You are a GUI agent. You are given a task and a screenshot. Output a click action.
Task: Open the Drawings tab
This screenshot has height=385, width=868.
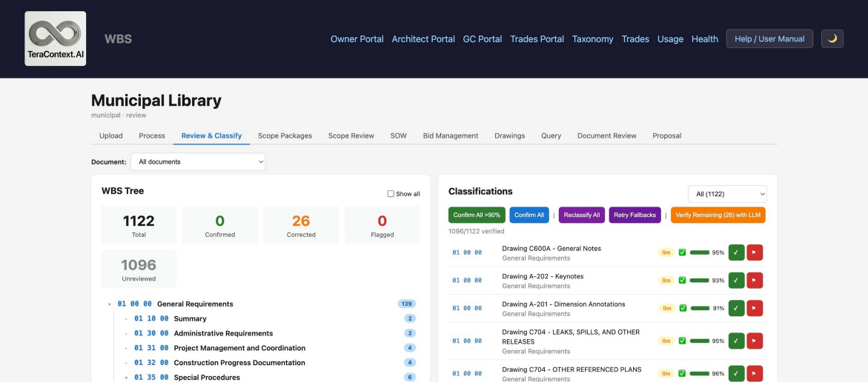[509, 135]
